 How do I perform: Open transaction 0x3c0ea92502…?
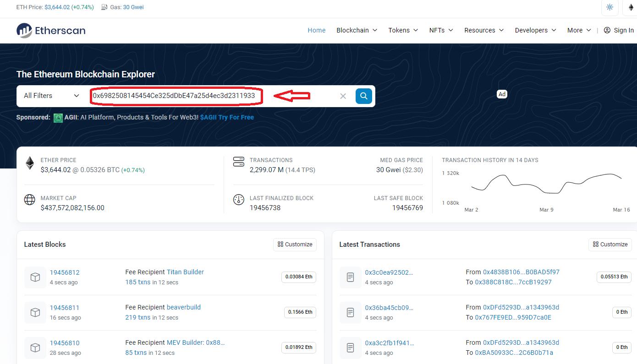[389, 272]
